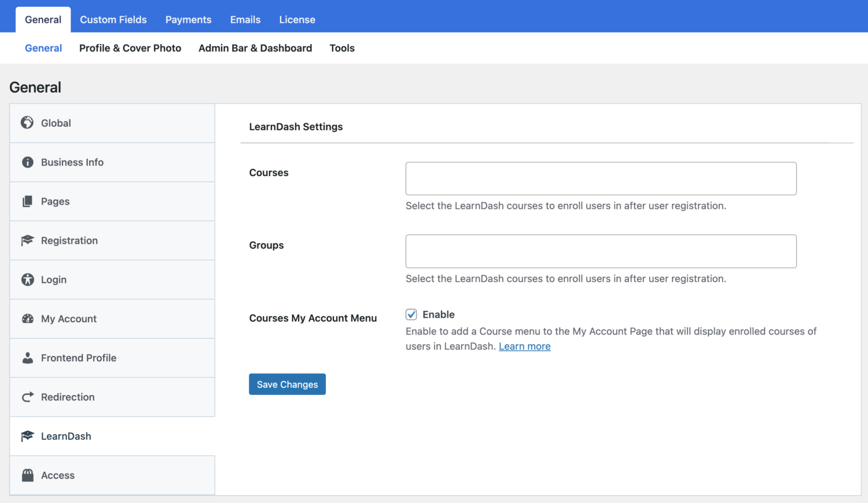Click the graduation cap icon beside LearnDash

[x=27, y=436]
